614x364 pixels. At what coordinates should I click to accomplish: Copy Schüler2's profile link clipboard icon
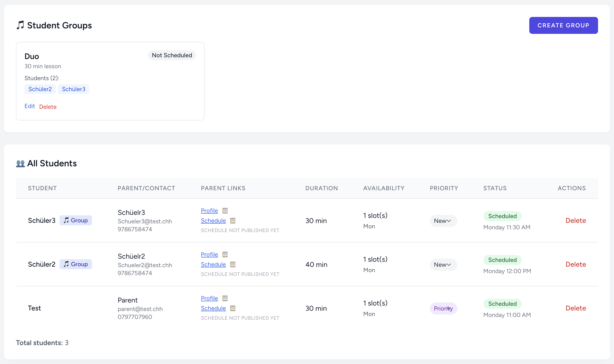tap(225, 254)
